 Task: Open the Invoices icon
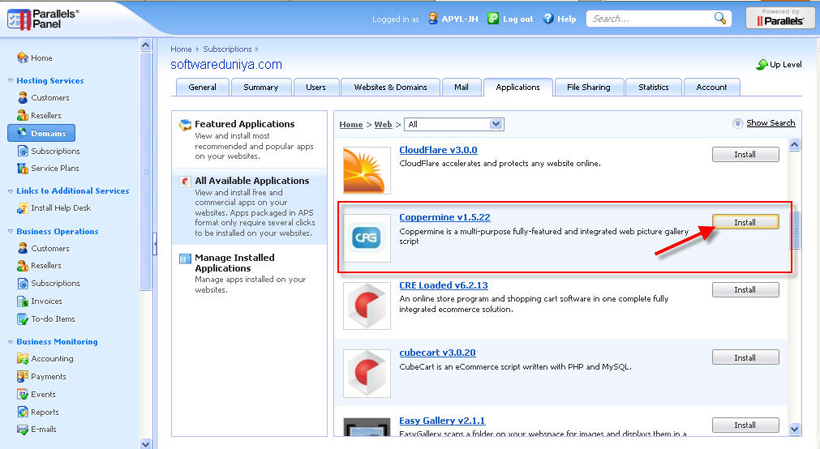point(22,301)
